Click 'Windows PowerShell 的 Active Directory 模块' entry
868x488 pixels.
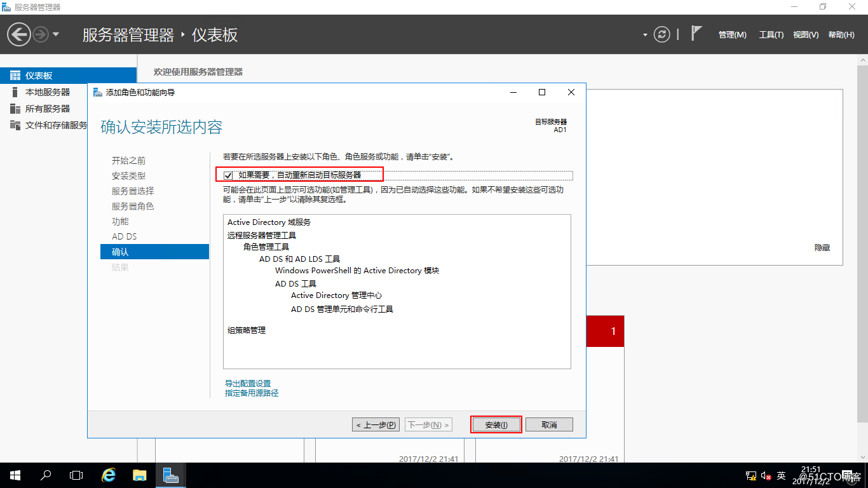pos(357,271)
